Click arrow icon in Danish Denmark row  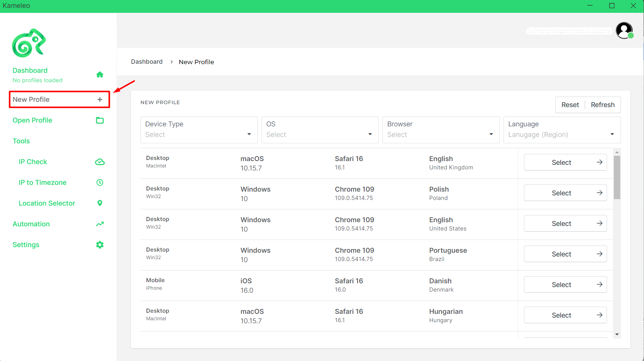click(x=599, y=284)
